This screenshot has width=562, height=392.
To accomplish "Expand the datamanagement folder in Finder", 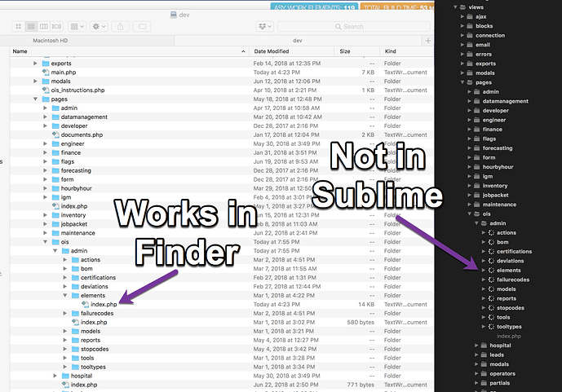I will click(x=45, y=117).
